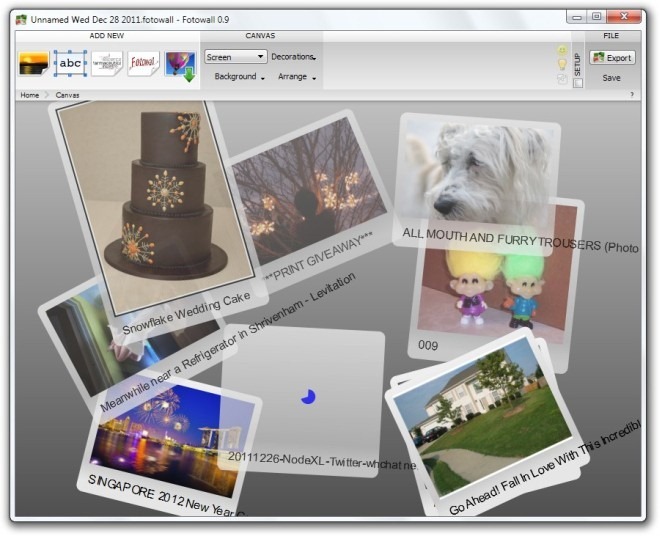Save the current fotowall file
The width and height of the screenshot is (660, 536).
click(611, 78)
